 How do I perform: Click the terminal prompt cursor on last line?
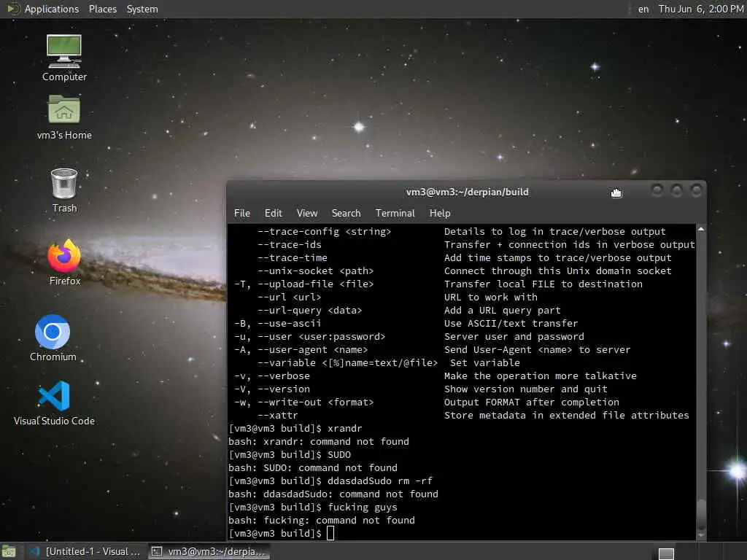(x=330, y=533)
